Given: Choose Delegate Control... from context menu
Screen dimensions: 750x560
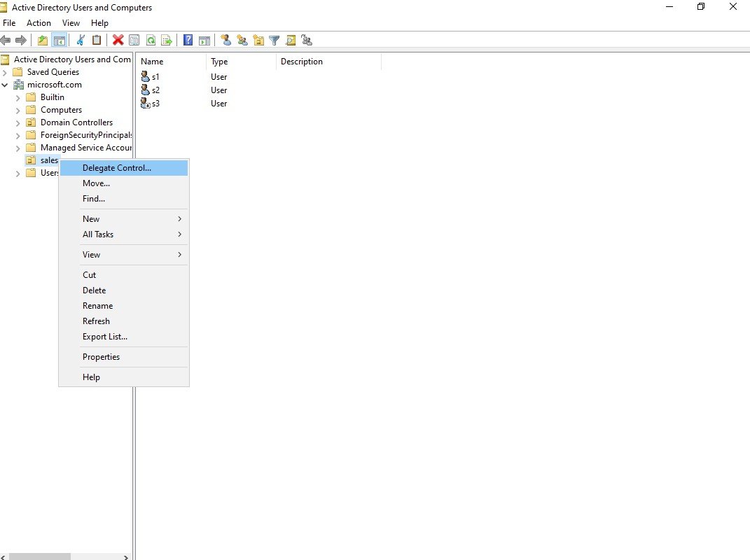Looking at the screenshot, I should tap(124, 168).
